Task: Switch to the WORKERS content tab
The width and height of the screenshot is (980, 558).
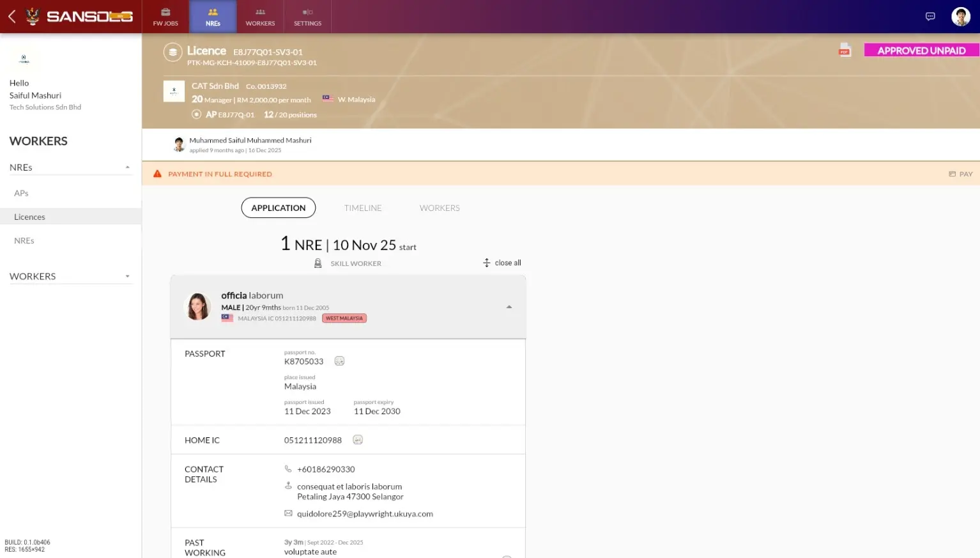Action: (x=440, y=208)
